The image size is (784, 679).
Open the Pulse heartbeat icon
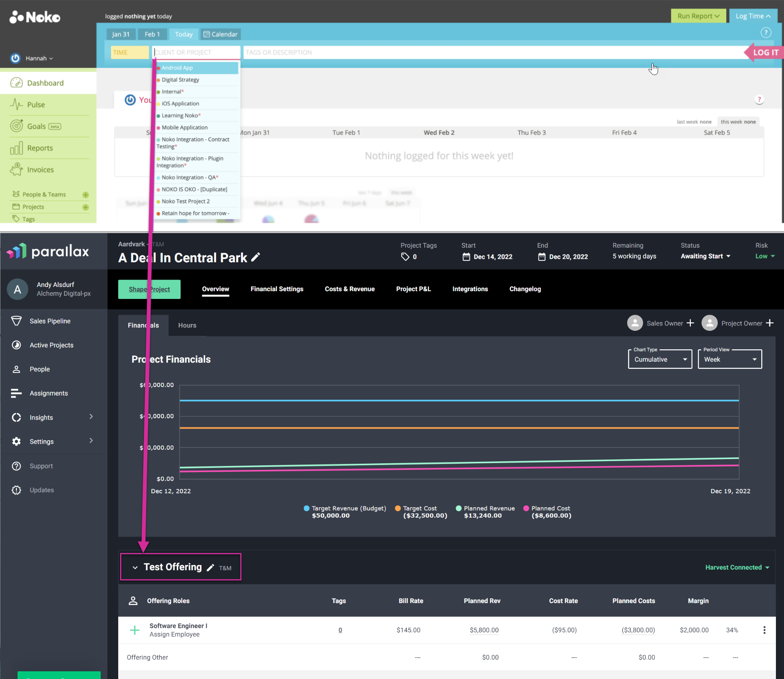pyautogui.click(x=16, y=104)
